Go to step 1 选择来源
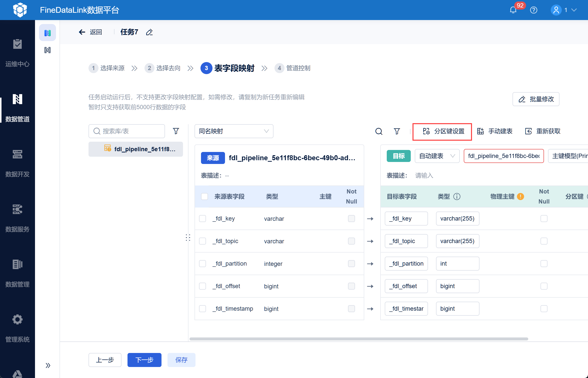This screenshot has width=588, height=378. click(107, 68)
